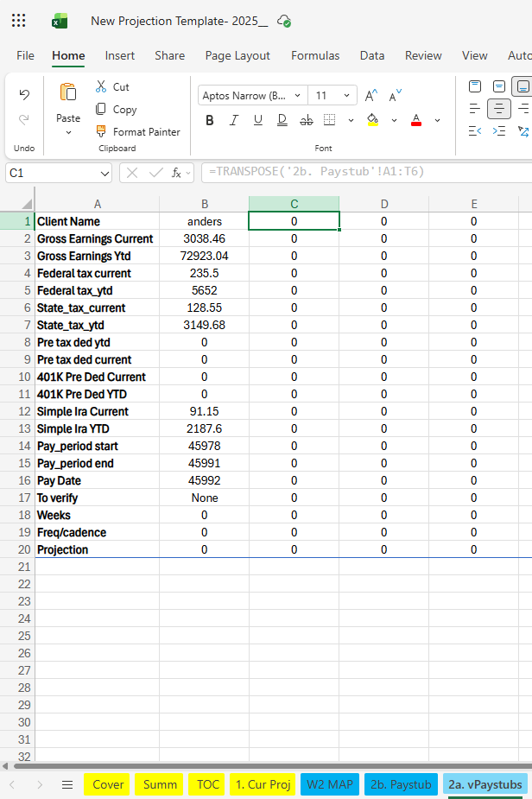532x799 pixels.
Task: Go to the Cover sheet
Action: (108, 784)
